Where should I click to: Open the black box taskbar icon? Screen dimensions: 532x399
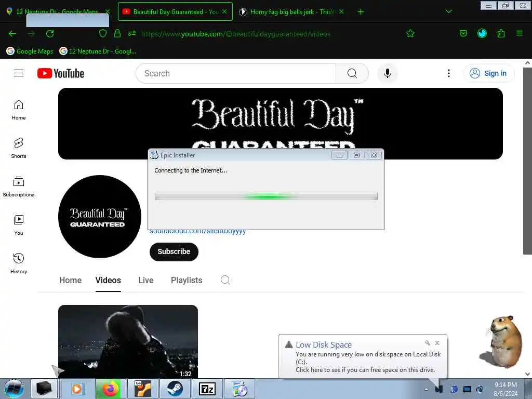(44, 389)
